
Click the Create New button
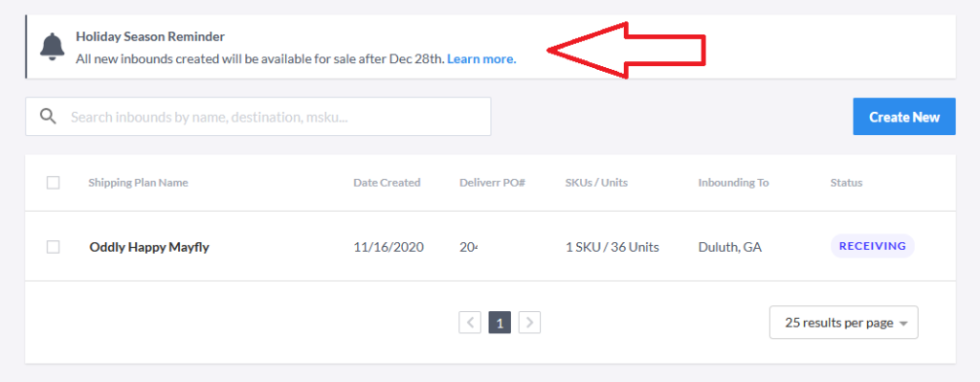[x=903, y=116]
